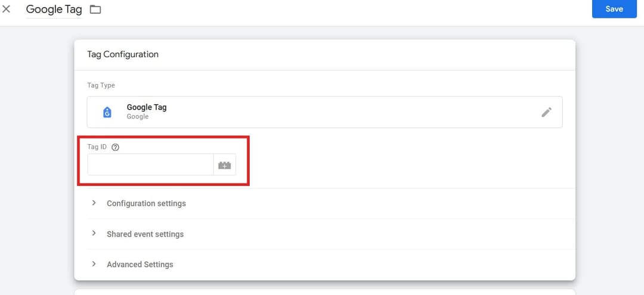This screenshot has width=644, height=295.
Task: Expand the Shared event settings chevron arrow
Action: (94, 234)
